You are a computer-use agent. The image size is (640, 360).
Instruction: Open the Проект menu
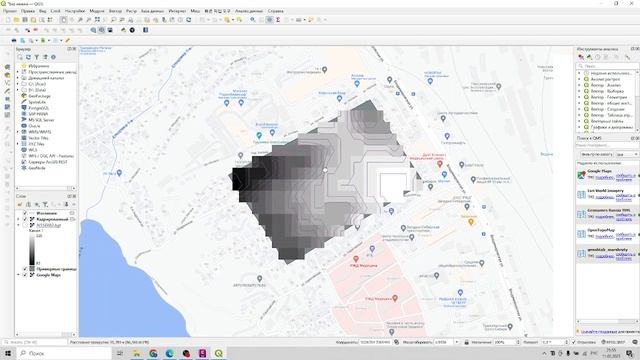pos(10,11)
